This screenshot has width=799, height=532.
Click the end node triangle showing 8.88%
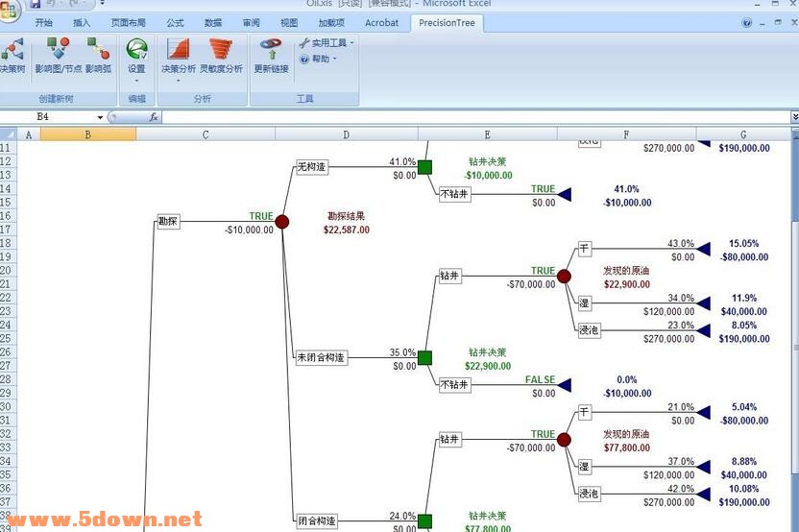(704, 467)
